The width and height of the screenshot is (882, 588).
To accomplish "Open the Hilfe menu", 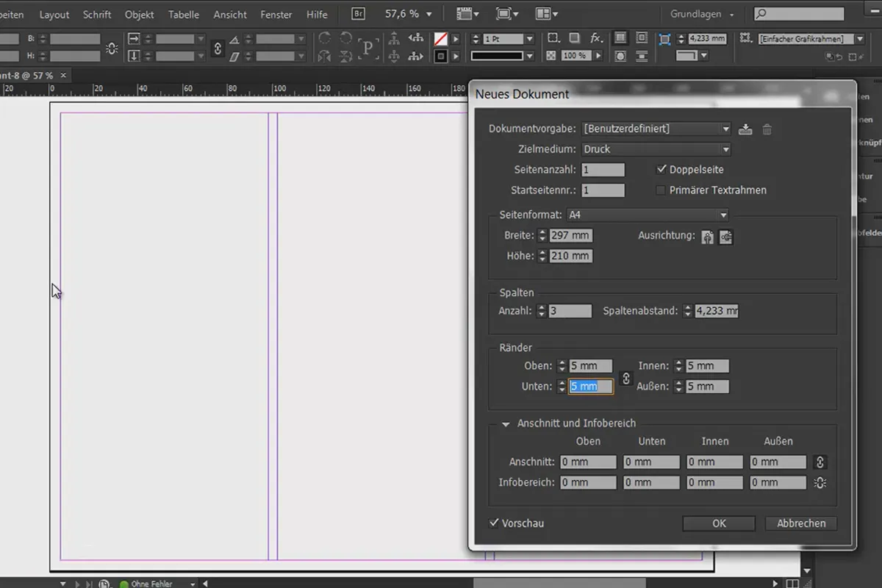I will pos(317,15).
